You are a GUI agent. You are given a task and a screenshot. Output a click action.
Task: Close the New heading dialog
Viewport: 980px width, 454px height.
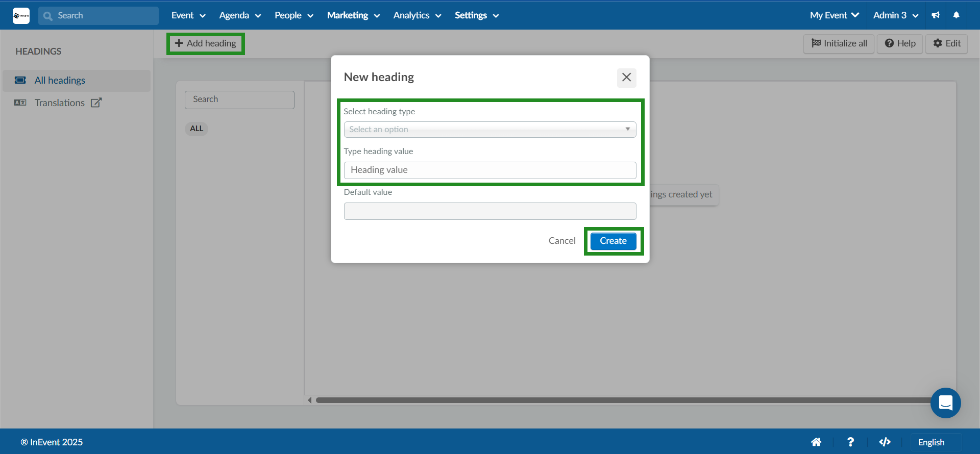pos(626,78)
